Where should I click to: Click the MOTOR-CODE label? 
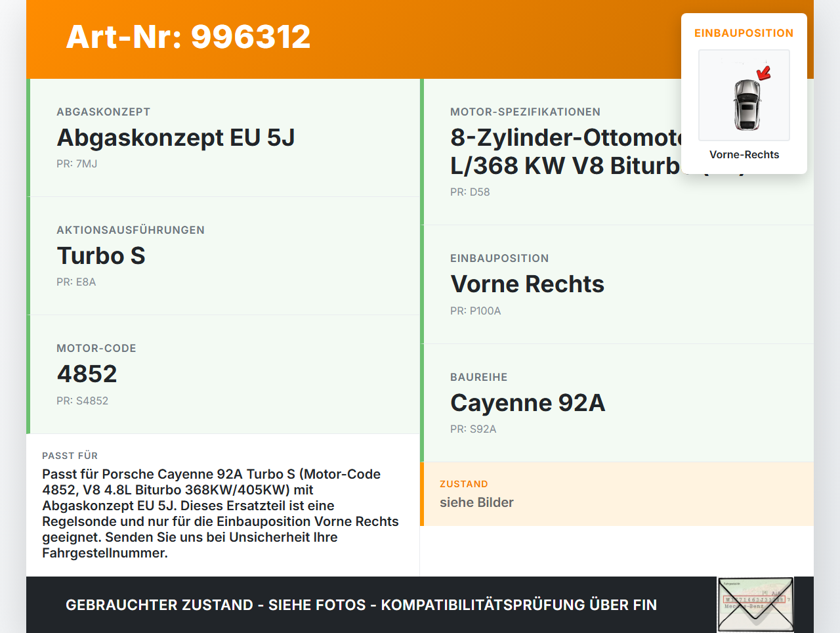click(x=96, y=348)
